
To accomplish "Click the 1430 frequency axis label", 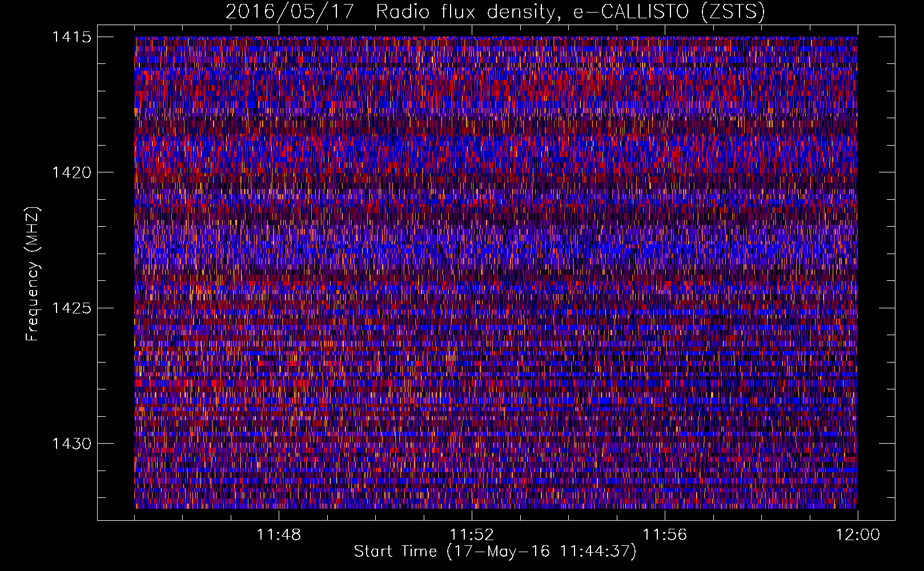I will [x=71, y=444].
